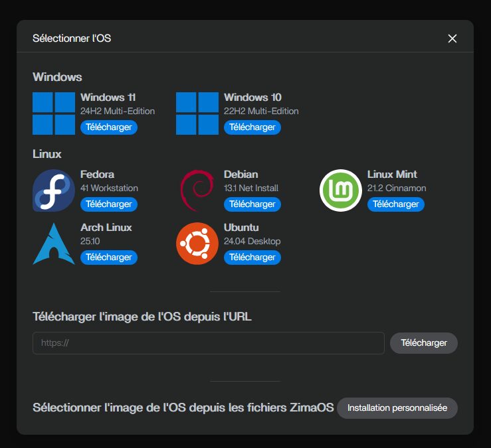Click the Windows section heading
Viewport: 491px width, 448px height.
pyautogui.click(x=57, y=77)
